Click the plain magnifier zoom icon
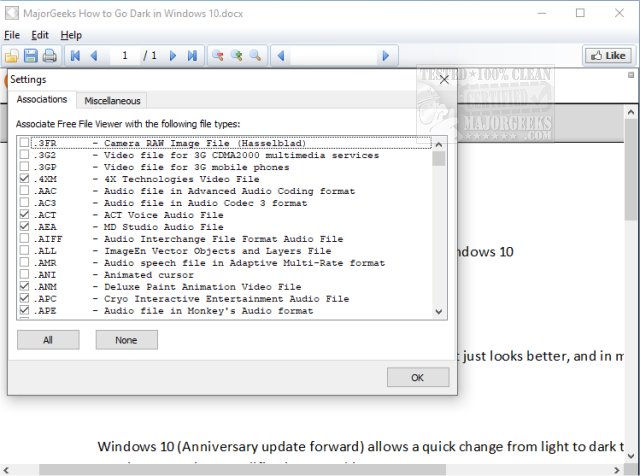 [x=256, y=56]
